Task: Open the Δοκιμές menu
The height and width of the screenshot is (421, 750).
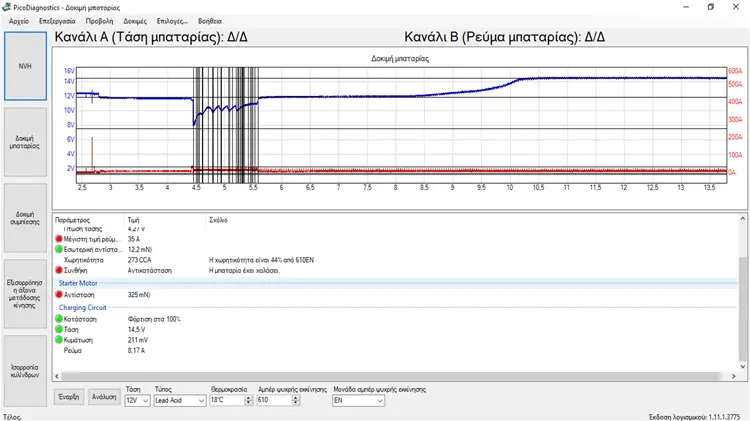Action: [135, 21]
